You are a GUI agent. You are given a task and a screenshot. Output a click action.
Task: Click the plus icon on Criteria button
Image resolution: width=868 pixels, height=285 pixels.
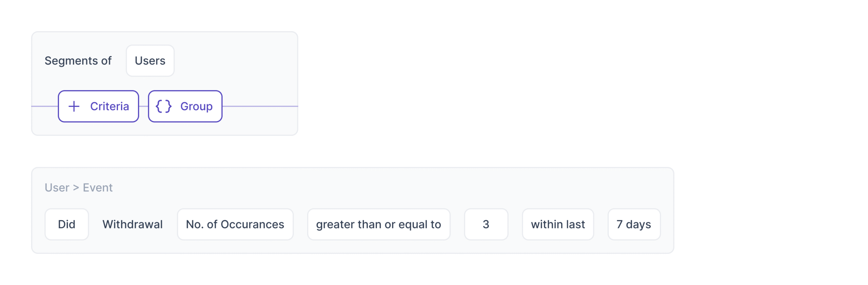point(74,107)
